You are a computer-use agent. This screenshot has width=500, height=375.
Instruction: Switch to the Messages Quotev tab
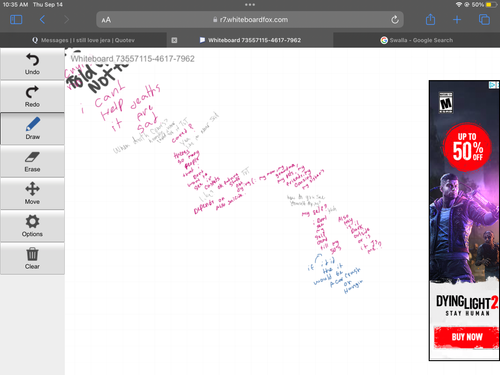[x=83, y=40]
